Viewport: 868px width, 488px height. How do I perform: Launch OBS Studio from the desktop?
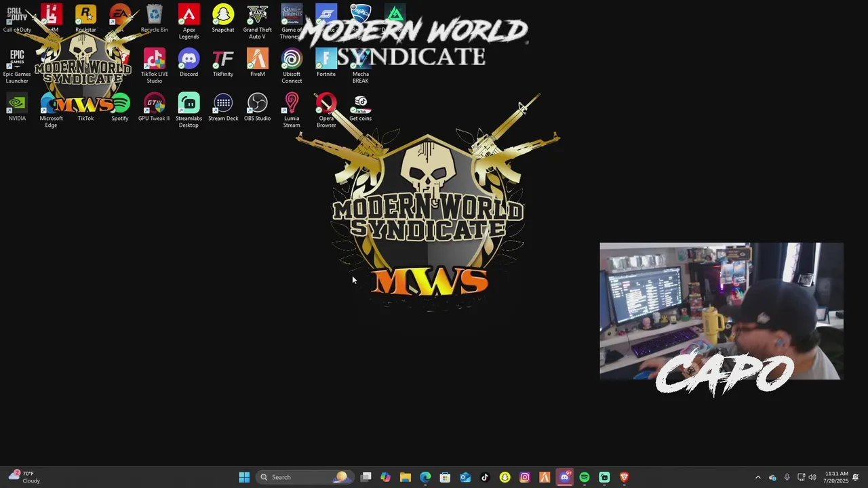tap(258, 107)
